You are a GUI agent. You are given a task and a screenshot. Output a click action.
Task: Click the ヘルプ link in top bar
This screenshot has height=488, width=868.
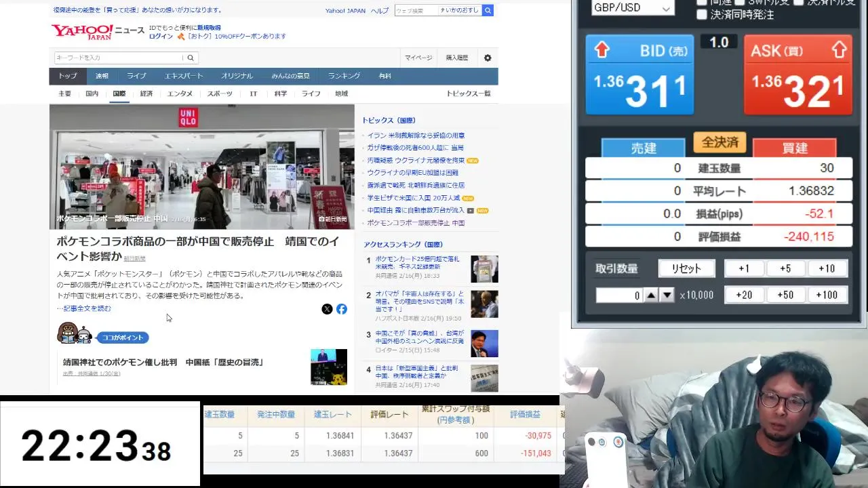point(380,10)
